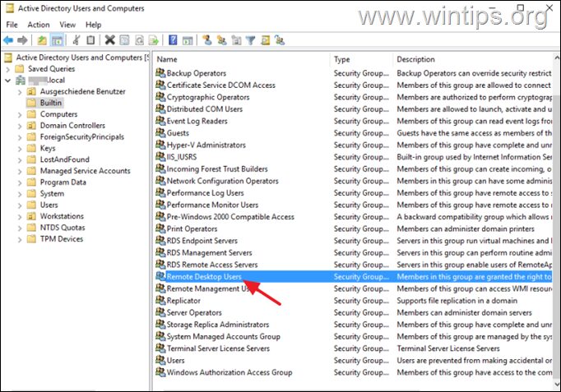Select Program Data in the tree
The width and height of the screenshot is (561, 392).
(63, 182)
